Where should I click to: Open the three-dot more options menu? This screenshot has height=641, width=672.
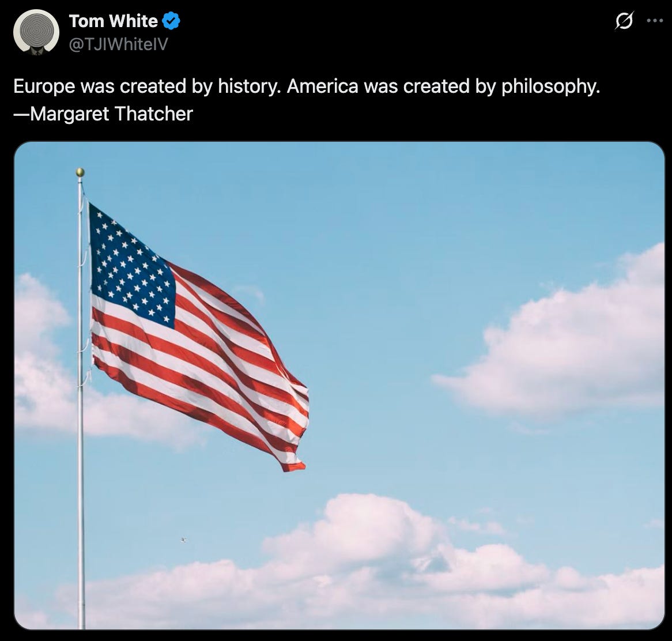pyautogui.click(x=655, y=21)
